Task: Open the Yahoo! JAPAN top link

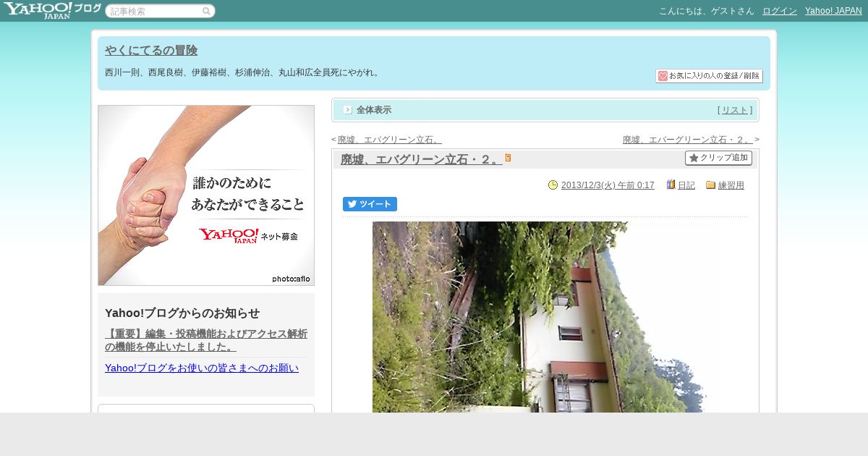Action: pyautogui.click(x=833, y=11)
